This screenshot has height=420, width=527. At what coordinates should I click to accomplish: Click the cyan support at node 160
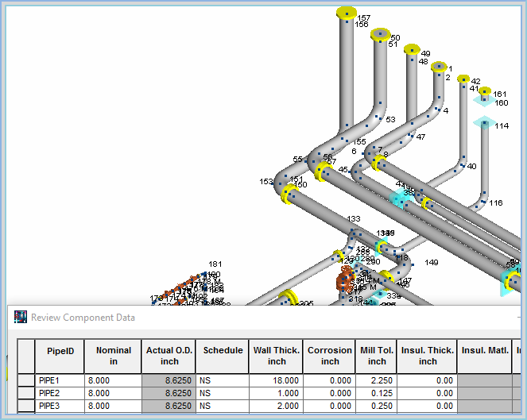click(x=484, y=100)
